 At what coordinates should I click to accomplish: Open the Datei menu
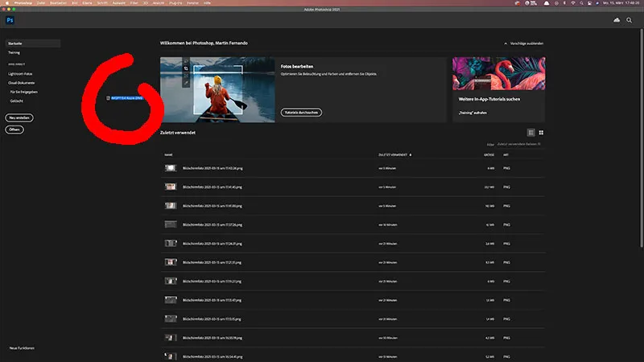41,3
